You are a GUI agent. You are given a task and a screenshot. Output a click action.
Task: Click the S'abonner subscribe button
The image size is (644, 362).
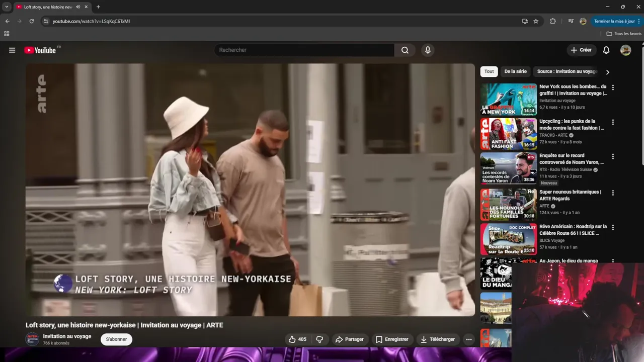coord(116,339)
